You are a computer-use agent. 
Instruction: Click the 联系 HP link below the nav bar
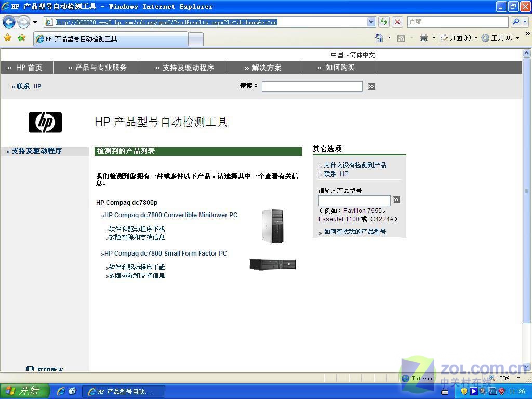(x=26, y=86)
